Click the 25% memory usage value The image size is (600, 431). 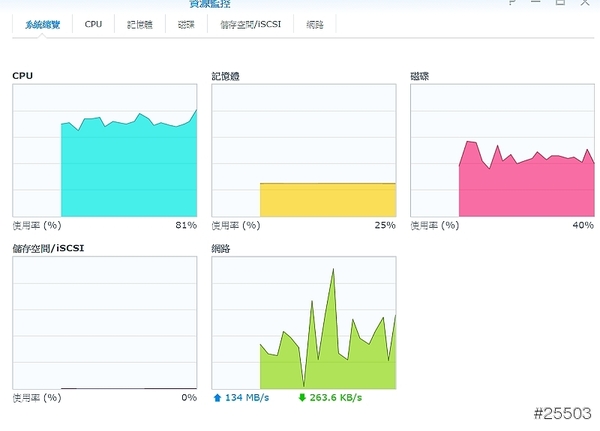(x=385, y=226)
